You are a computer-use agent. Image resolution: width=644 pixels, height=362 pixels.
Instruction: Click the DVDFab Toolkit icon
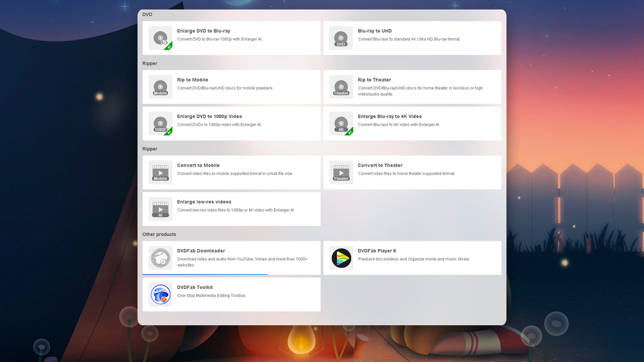[160, 294]
